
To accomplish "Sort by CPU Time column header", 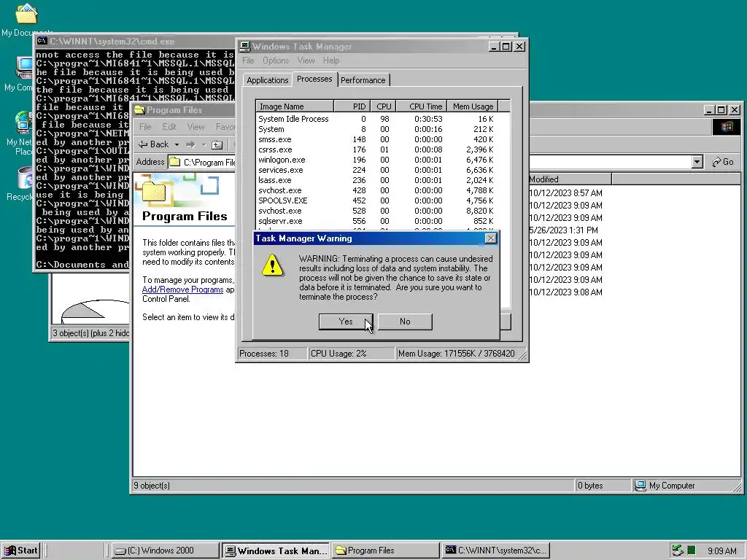I will (x=421, y=106).
